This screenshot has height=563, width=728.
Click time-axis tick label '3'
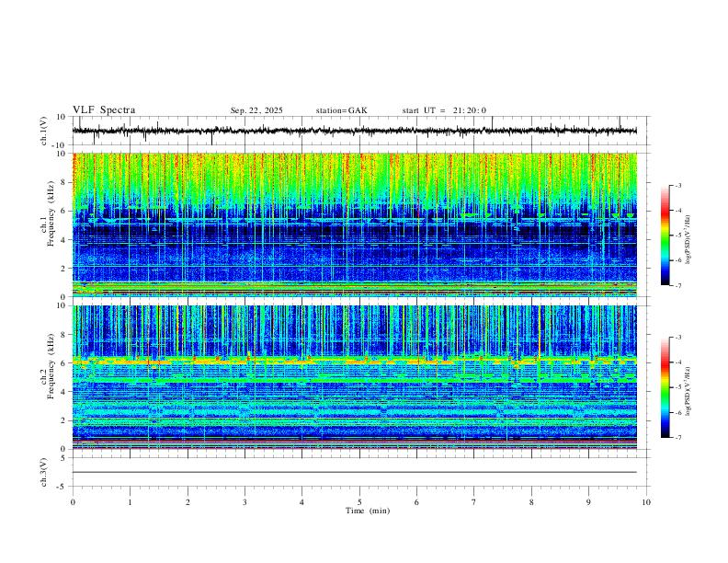pos(245,502)
